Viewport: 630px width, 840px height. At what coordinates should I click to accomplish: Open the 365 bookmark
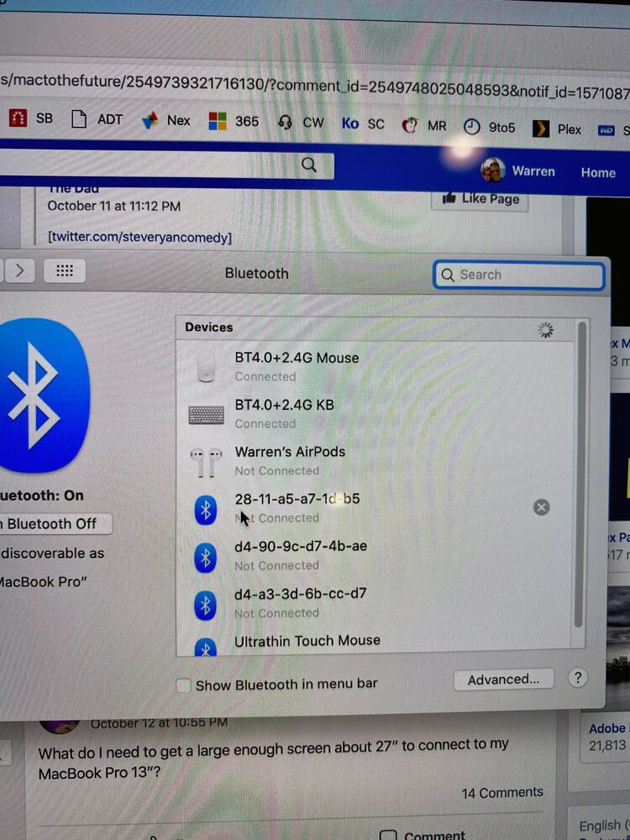[x=234, y=121]
